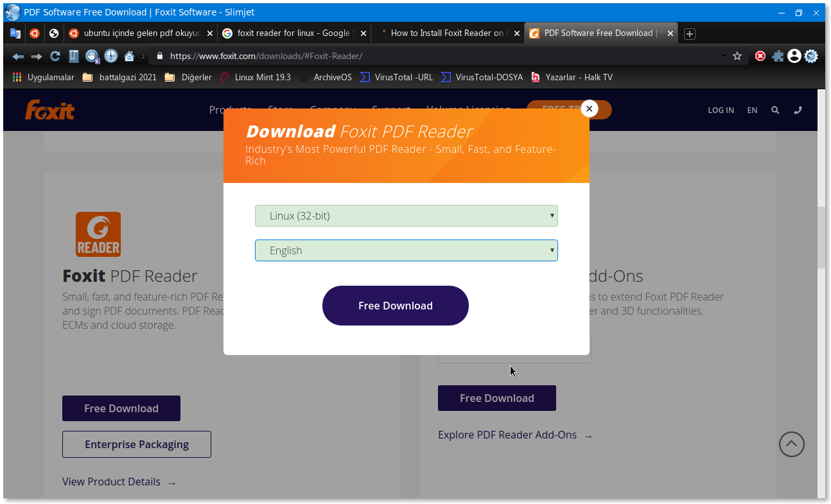831x504 pixels.
Task: Open a new browser tab
Action: click(x=690, y=33)
